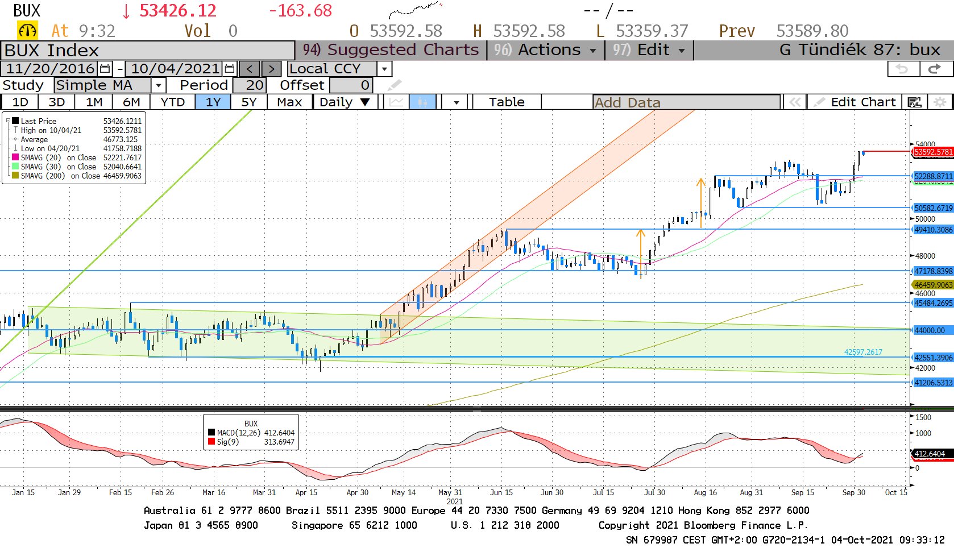The height and width of the screenshot is (560, 954).
Task: Undo the last chart change
Action: click(903, 69)
